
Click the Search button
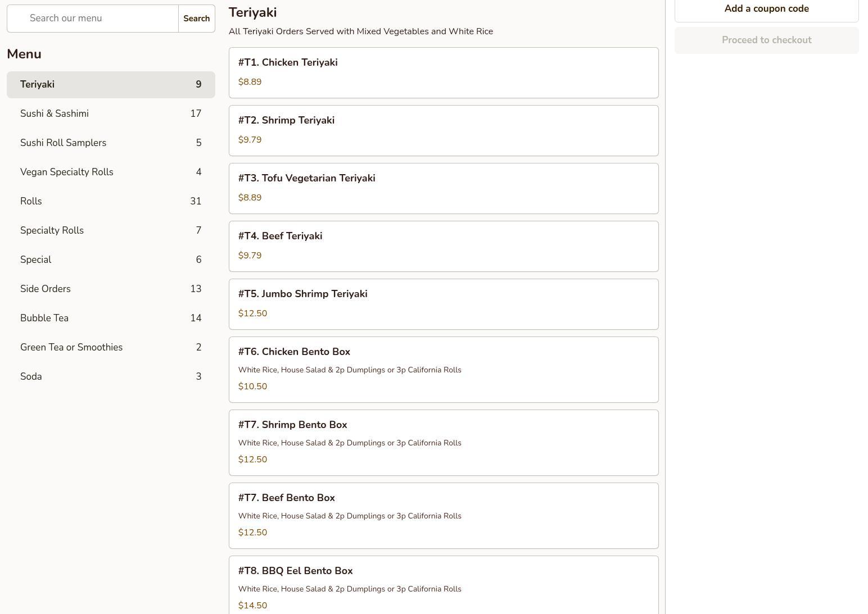pos(197,19)
